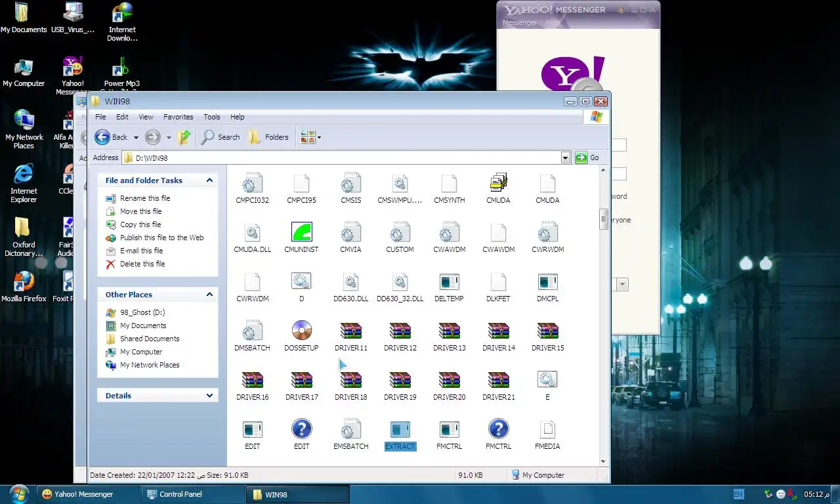Expand the Address bar dropdown
This screenshot has width=840, height=504.
565,157
